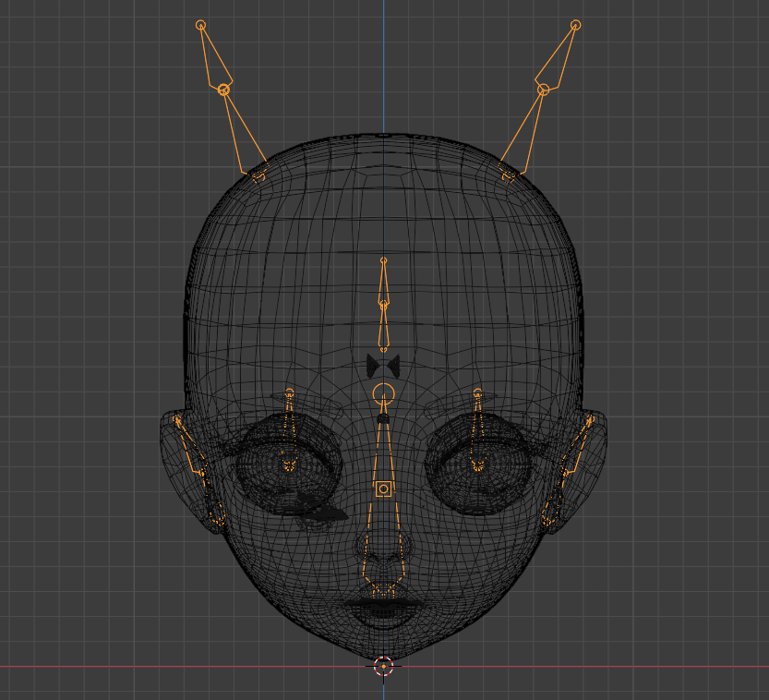
Task: Select the lower forehead bone above eyebrows
Action: (383, 328)
